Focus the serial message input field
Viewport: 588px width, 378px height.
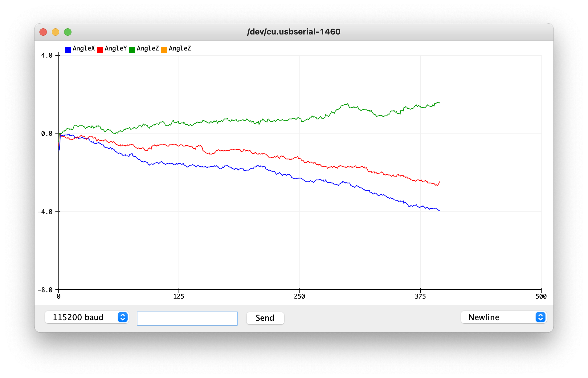pos(187,318)
